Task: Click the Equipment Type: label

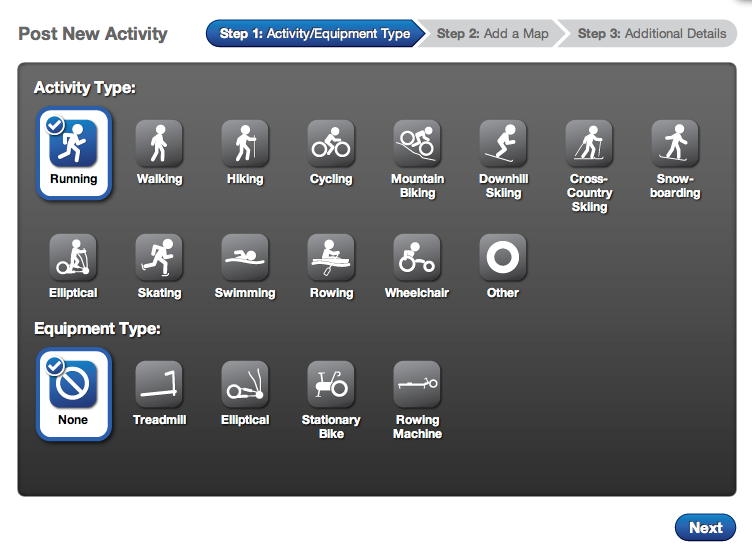Action: coord(97,329)
